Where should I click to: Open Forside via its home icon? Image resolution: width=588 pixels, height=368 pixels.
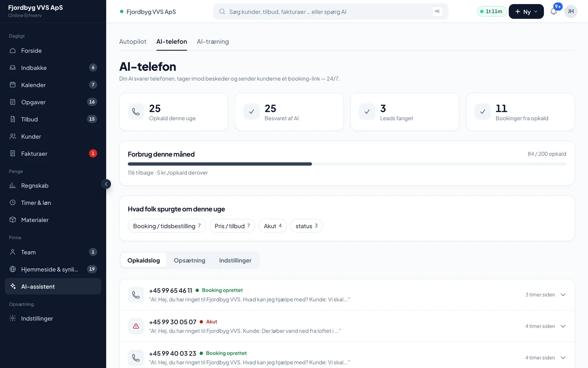(x=13, y=50)
